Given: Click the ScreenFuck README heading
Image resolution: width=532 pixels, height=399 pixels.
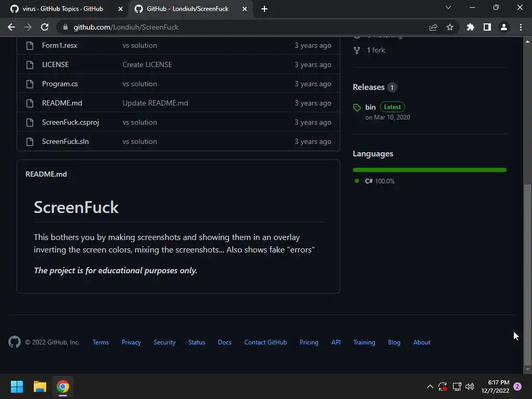Looking at the screenshot, I should tap(76, 207).
